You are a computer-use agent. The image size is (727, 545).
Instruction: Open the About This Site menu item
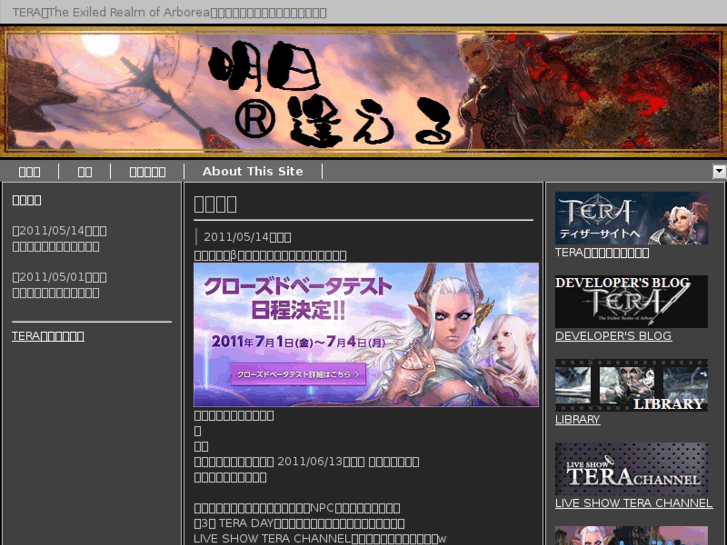click(253, 171)
